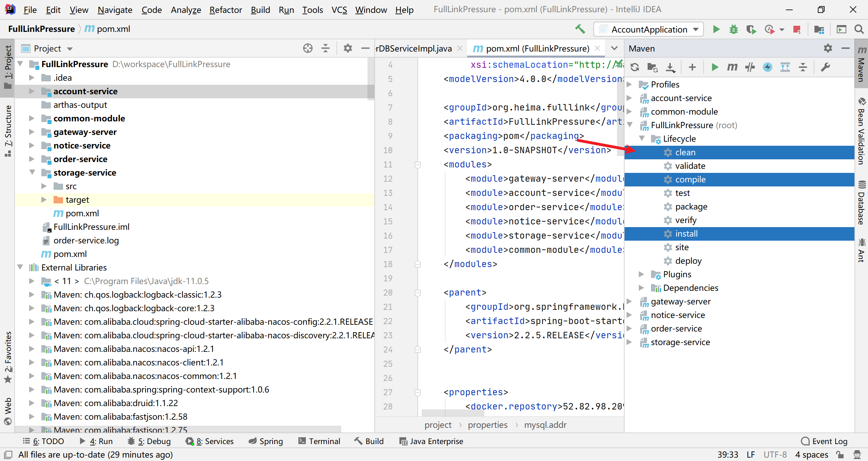Image resolution: width=868 pixels, height=461 pixels.
Task: Fold the modules block at line 11
Action: pos(418,165)
